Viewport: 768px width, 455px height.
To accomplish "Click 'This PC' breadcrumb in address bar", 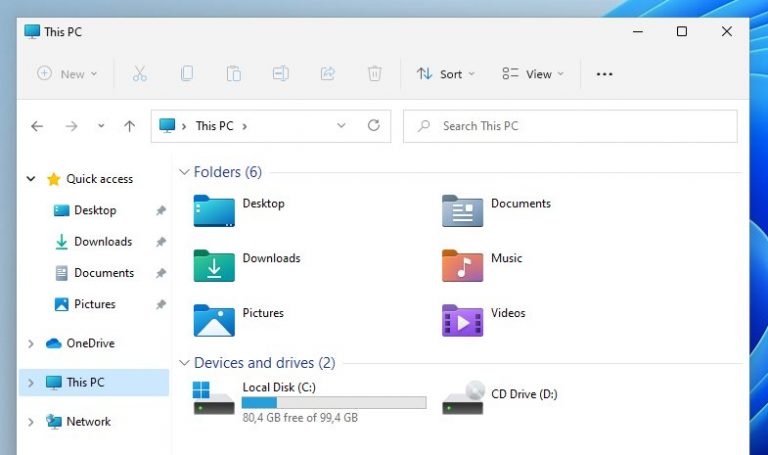I will pyautogui.click(x=215, y=126).
